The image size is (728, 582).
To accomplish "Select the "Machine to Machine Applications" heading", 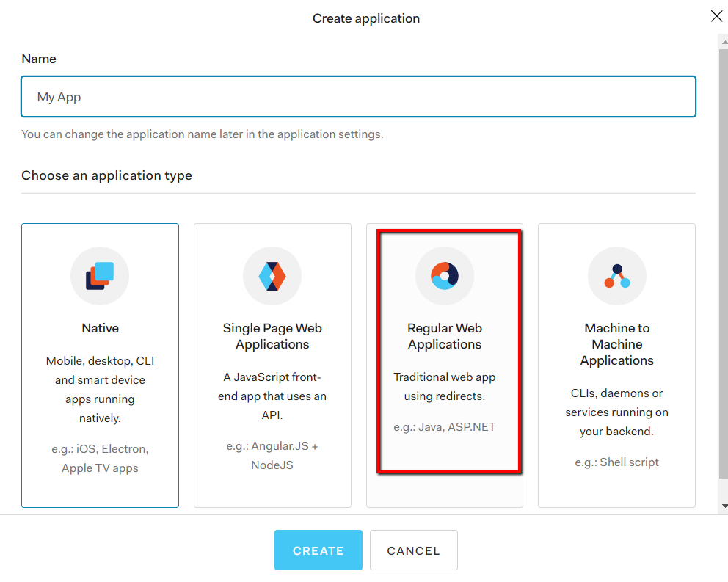I will tap(617, 344).
